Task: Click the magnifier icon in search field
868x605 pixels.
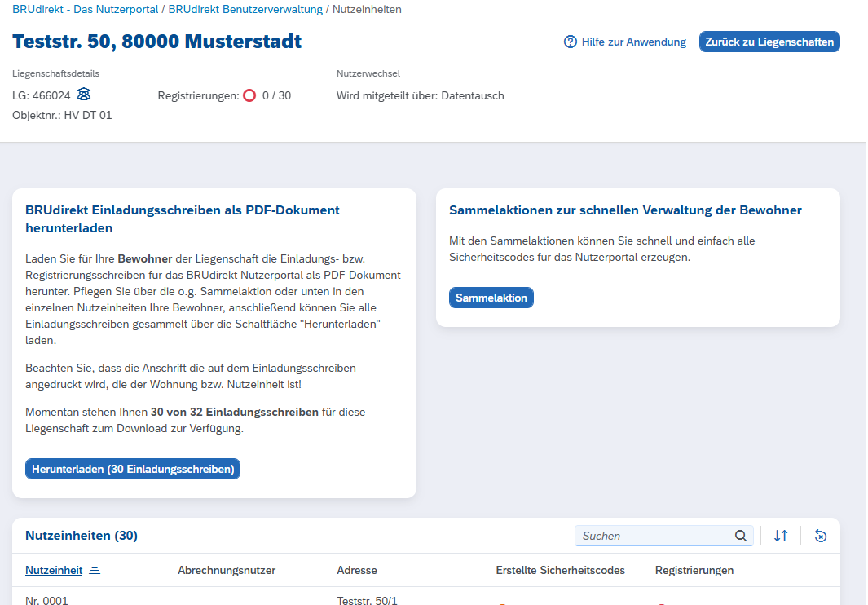Action: click(740, 536)
